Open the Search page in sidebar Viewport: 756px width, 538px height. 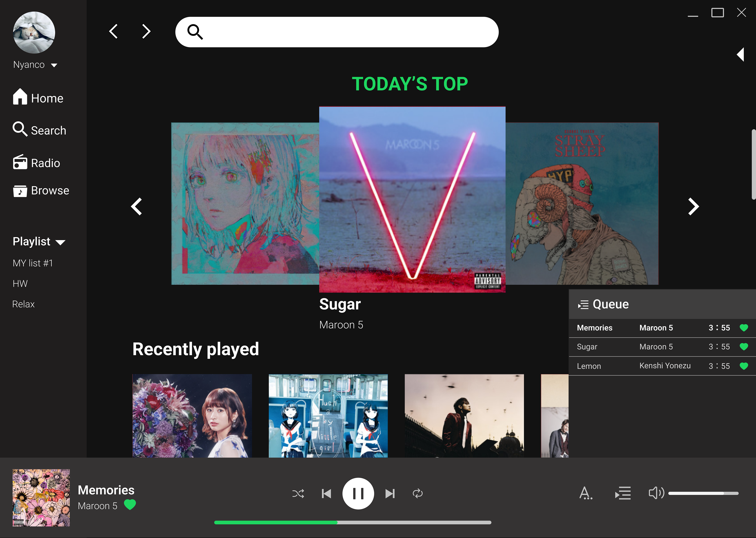click(x=39, y=130)
